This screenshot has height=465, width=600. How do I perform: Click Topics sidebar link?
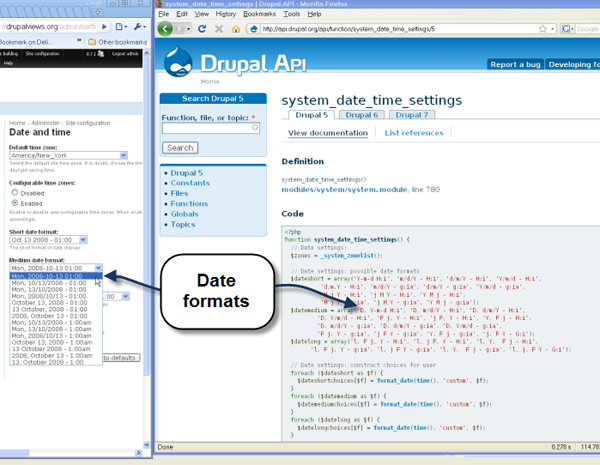183,224
